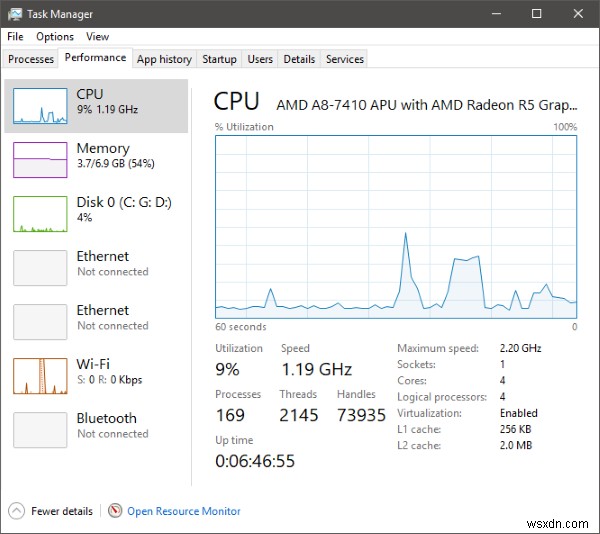Open Resource Monitor link

tap(184, 511)
